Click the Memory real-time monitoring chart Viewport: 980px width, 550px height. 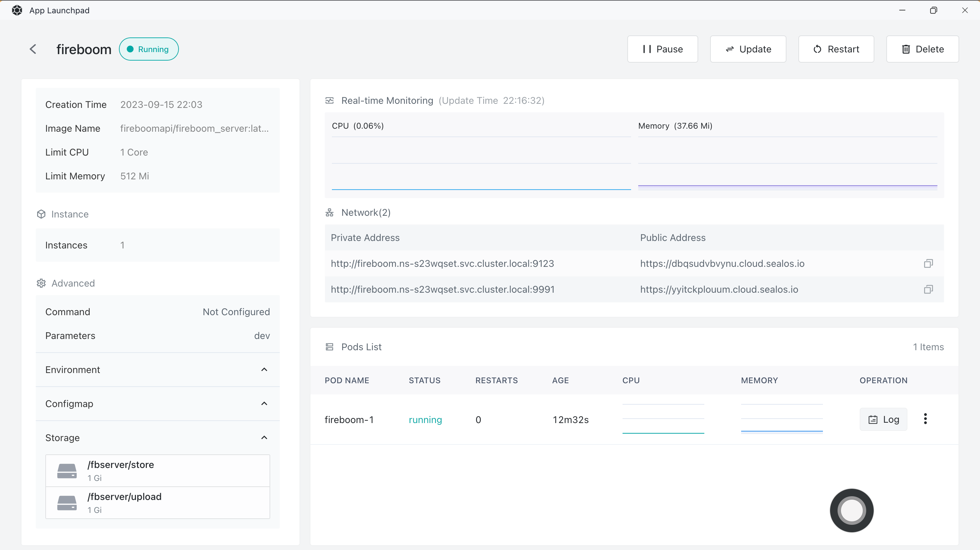pyautogui.click(x=787, y=163)
